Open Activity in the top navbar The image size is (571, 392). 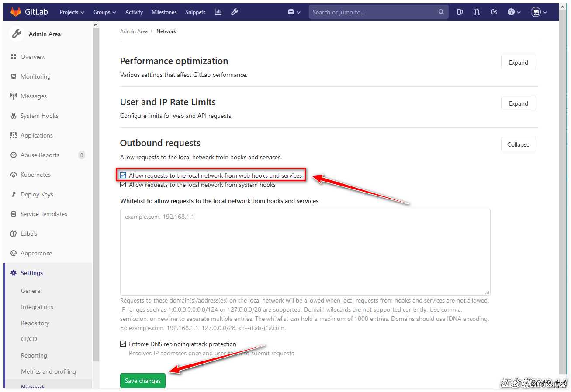(134, 12)
